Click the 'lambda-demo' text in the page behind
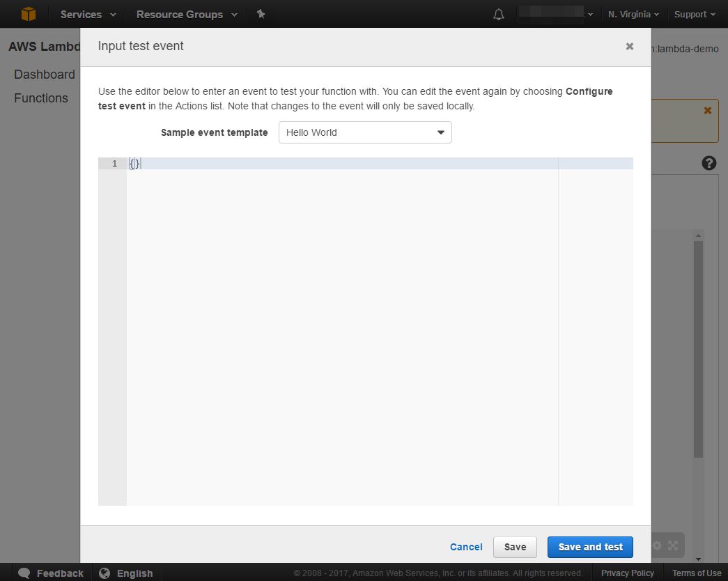Image resolution: width=728 pixels, height=581 pixels. pyautogui.click(x=688, y=49)
